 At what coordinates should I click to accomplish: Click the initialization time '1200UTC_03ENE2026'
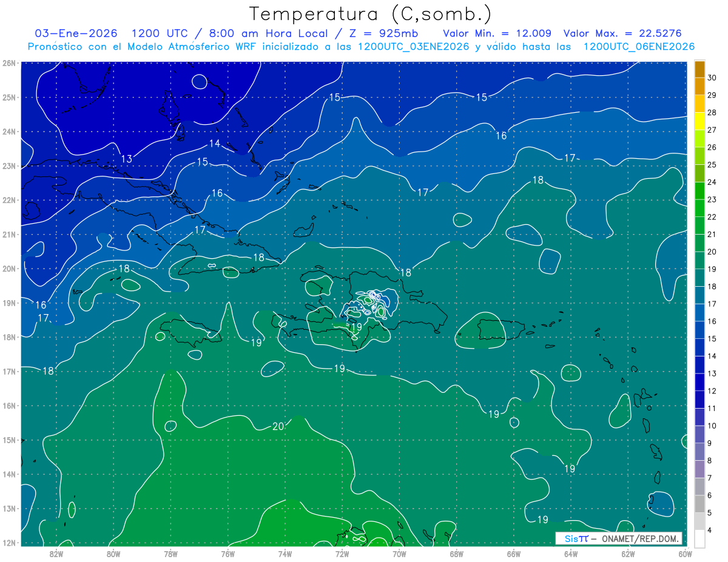(x=414, y=47)
